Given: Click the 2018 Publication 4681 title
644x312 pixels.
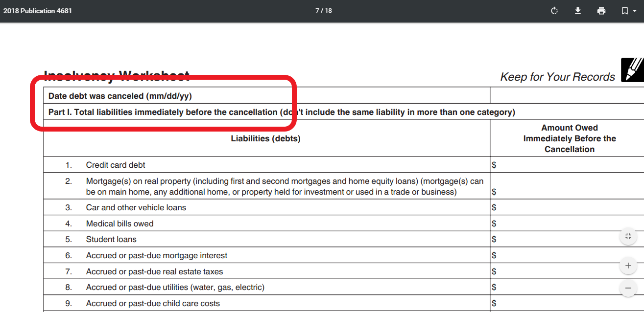Looking at the screenshot, I should coord(37,11).
